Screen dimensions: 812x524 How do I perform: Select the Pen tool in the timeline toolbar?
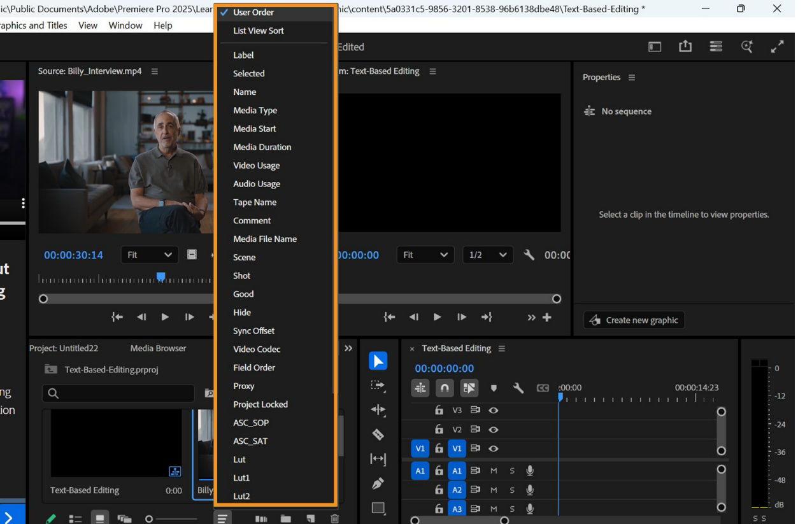[378, 483]
